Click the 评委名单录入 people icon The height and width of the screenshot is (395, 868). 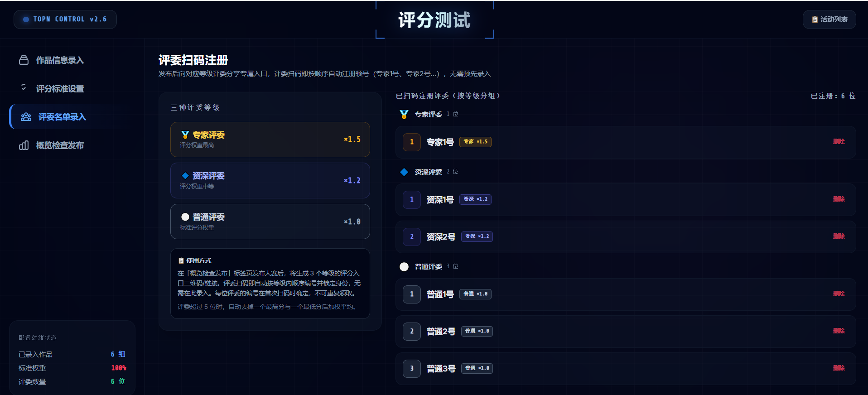(26, 117)
